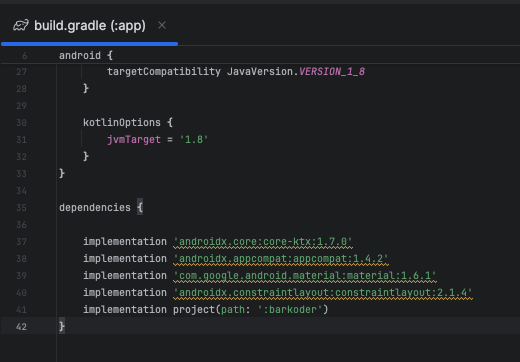Click 'JavaVersion' on line 27
The image size is (520, 362).
click(x=260, y=72)
